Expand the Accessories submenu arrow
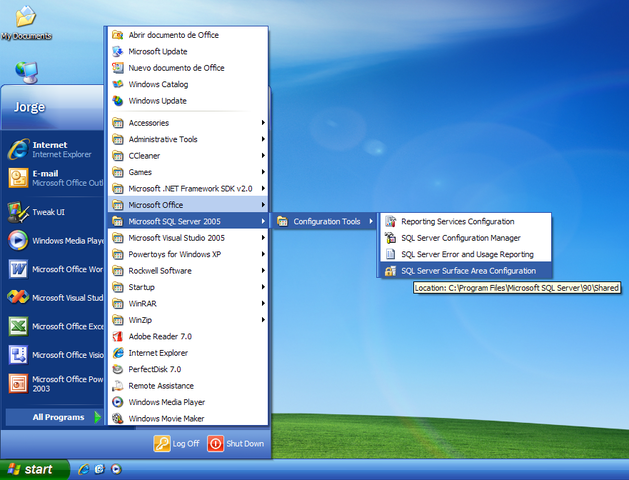The image size is (629, 480). coord(263,123)
